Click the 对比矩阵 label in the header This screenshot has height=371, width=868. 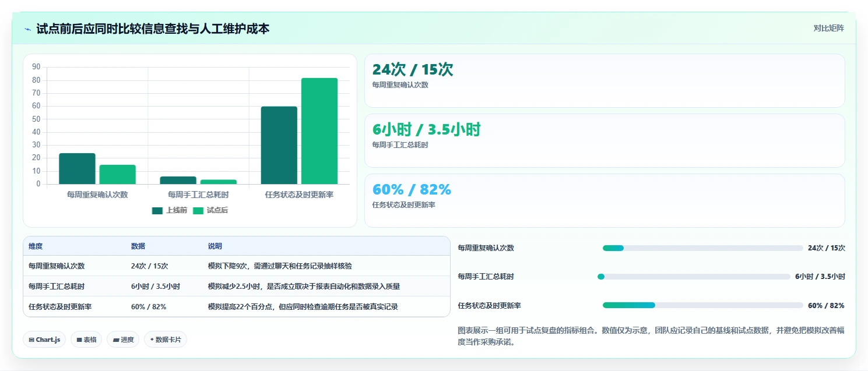pos(828,28)
